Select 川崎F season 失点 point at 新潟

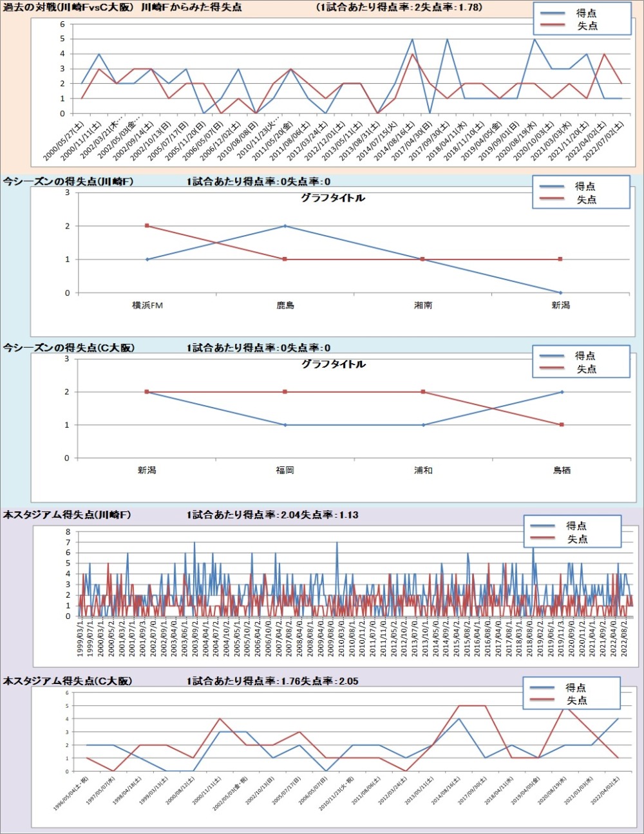[x=561, y=260]
